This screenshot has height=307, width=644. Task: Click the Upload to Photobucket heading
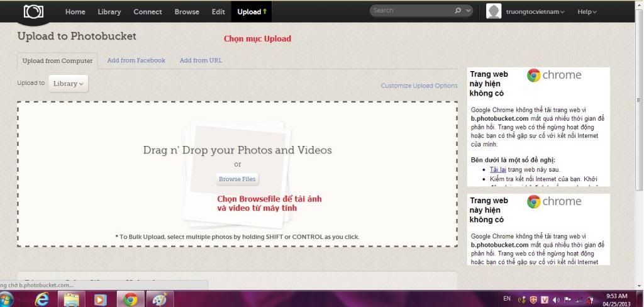77,36
